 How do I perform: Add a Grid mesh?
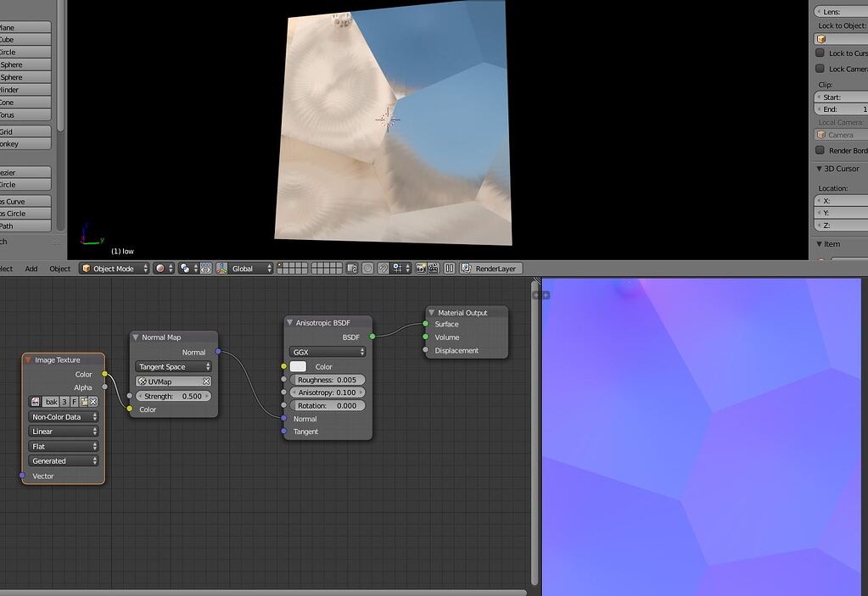(x=25, y=131)
